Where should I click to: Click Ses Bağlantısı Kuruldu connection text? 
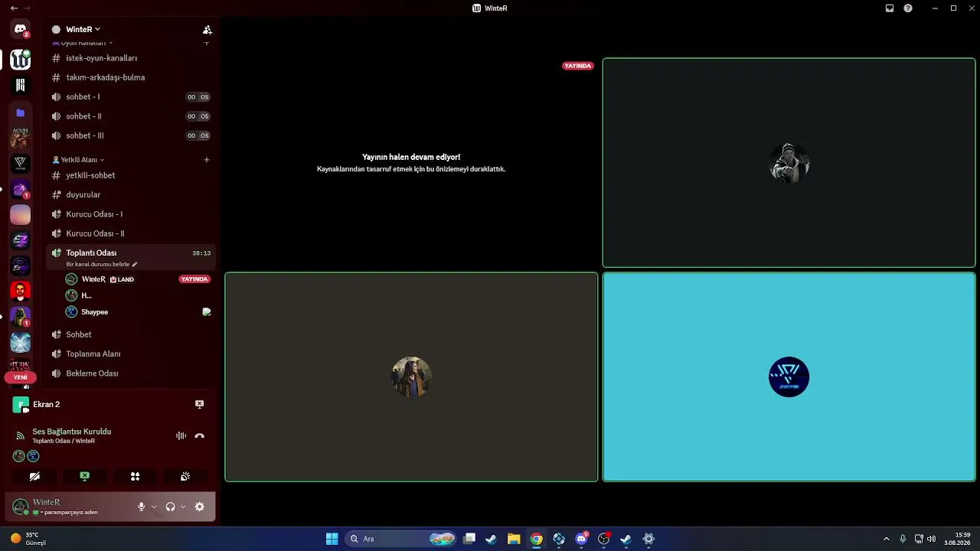(72, 432)
